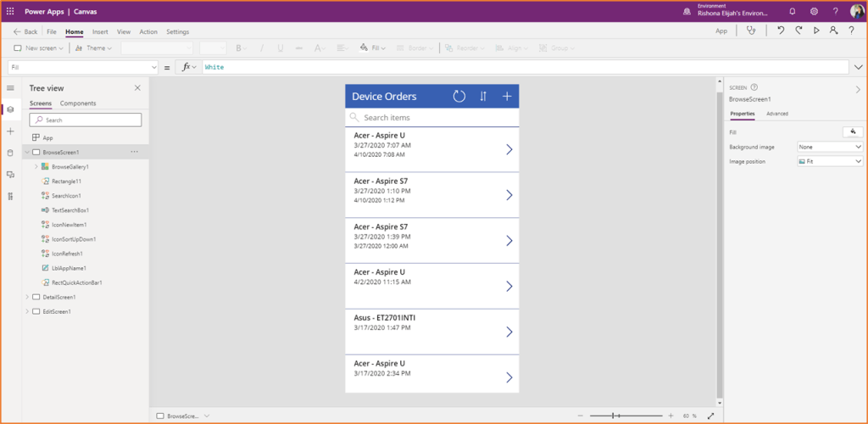
Task: Open the Background image dropdown
Action: [829, 147]
